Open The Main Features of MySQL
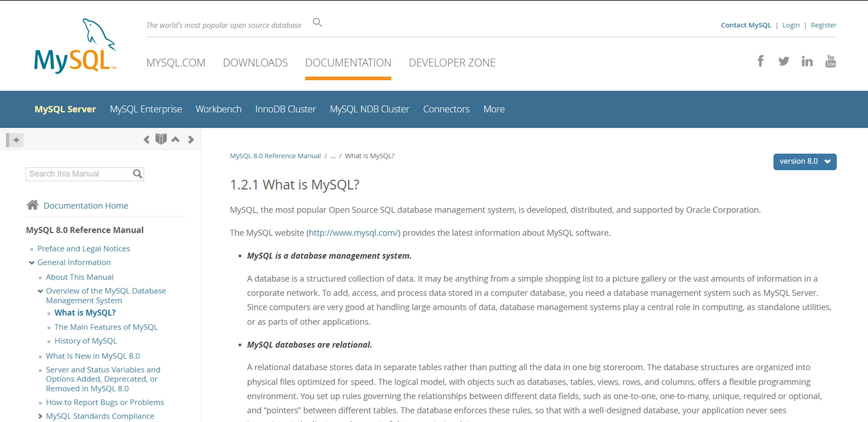This screenshot has width=868, height=422. click(106, 327)
